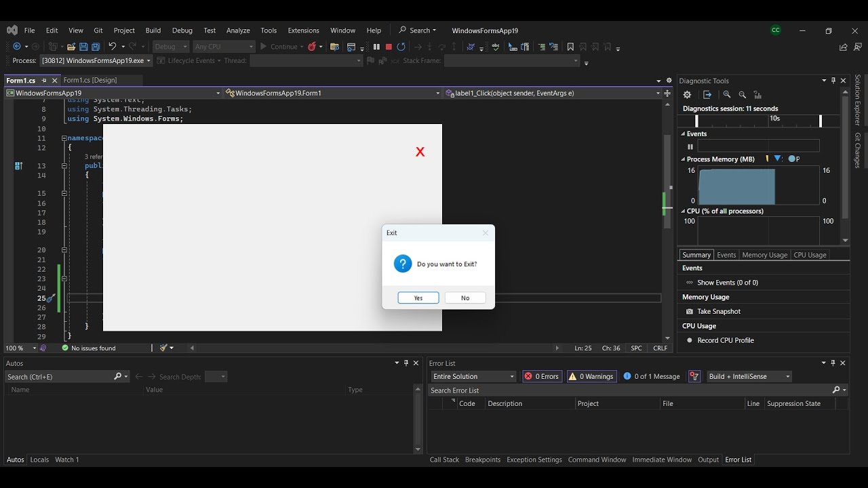Screen dimensions: 868x488
Task: Click the Hot Reload flame icon
Action: (312, 47)
